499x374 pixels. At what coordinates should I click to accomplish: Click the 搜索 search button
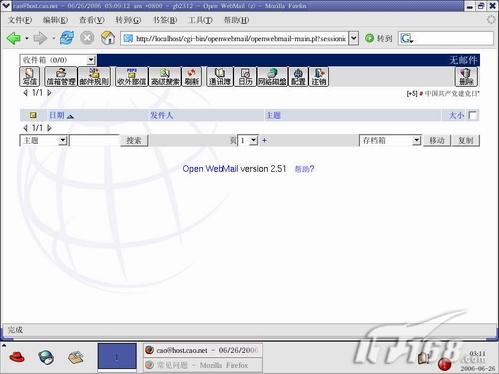134,140
